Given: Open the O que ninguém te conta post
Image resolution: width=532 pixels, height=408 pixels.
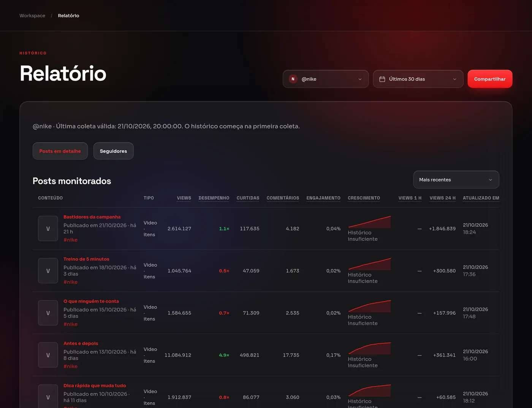Looking at the screenshot, I should pos(91,301).
